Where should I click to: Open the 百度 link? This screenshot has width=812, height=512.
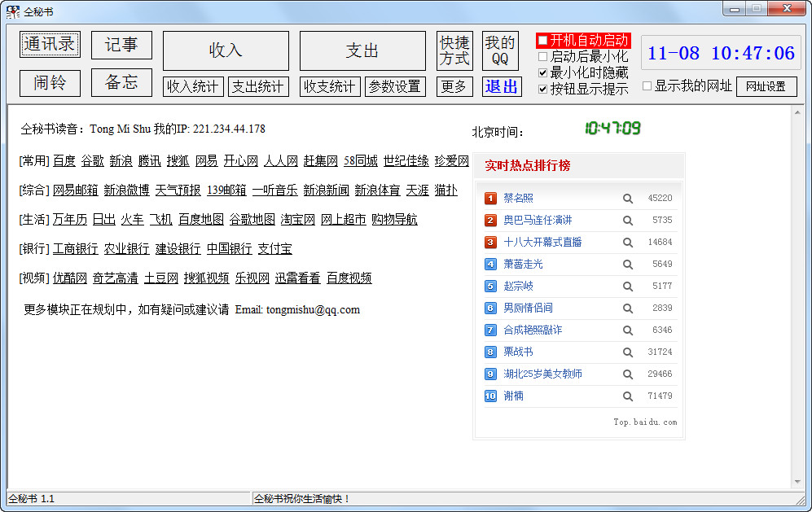click(x=64, y=161)
